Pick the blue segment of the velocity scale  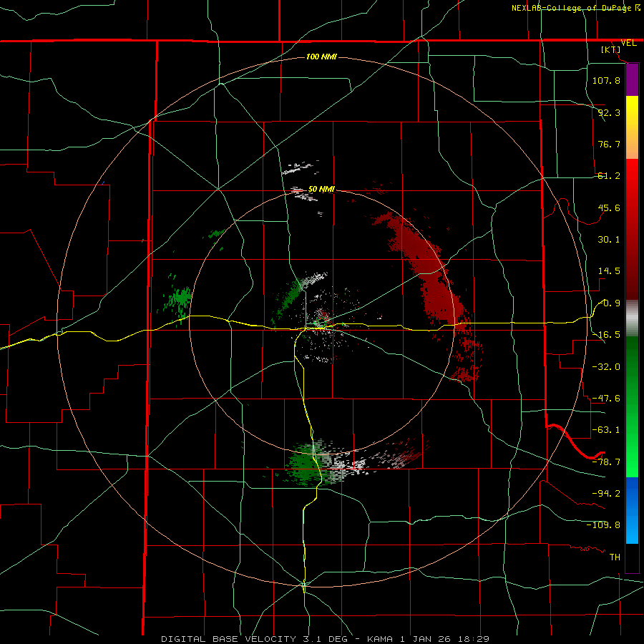(x=632, y=510)
